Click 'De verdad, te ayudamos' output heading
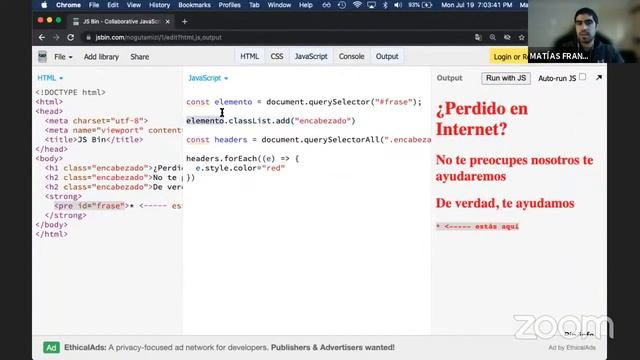This screenshot has width=640, height=360. point(505,203)
